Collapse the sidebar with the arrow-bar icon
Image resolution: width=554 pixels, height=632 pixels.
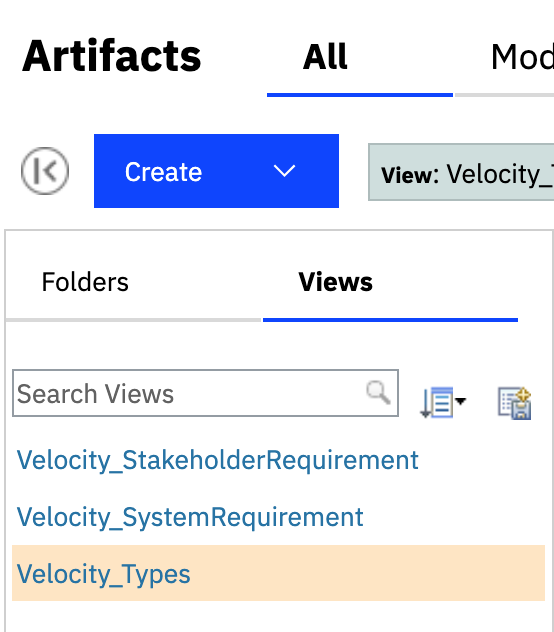pos(45,171)
